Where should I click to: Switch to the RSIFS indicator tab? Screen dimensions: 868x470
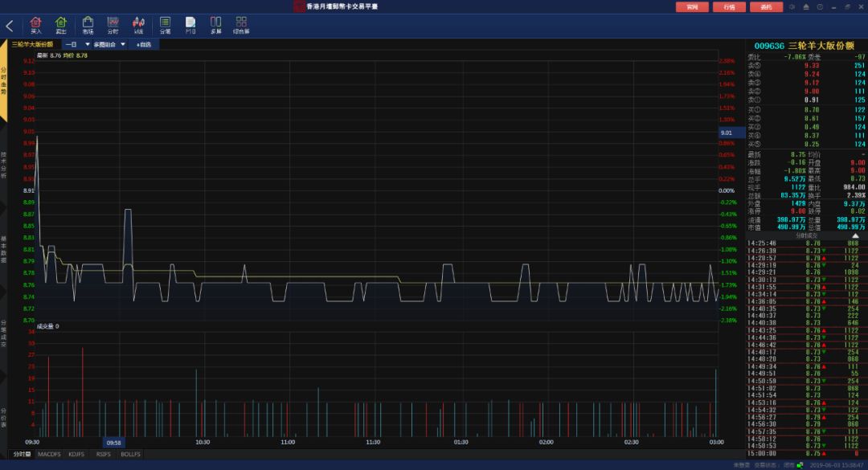point(103,454)
